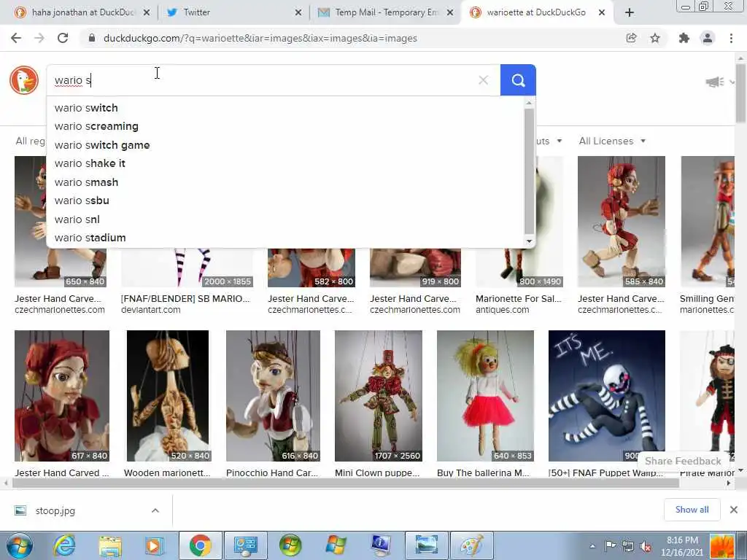Click the muted volume tray icon
This screenshot has width=747, height=560.
coord(646,547)
